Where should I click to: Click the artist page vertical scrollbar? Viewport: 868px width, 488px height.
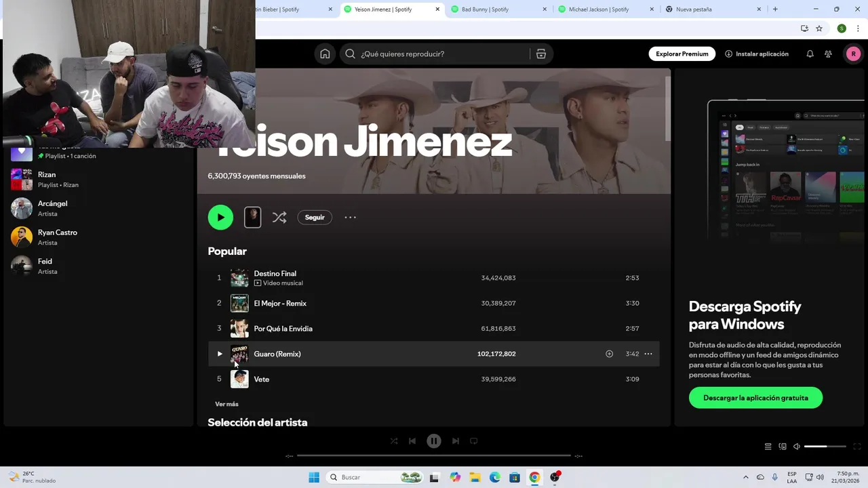pos(667,108)
